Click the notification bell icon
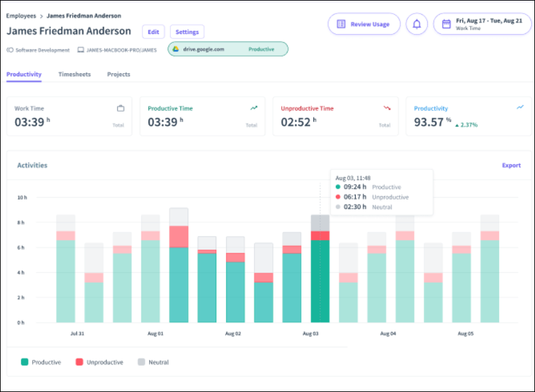This screenshot has height=392, width=535. click(x=417, y=24)
